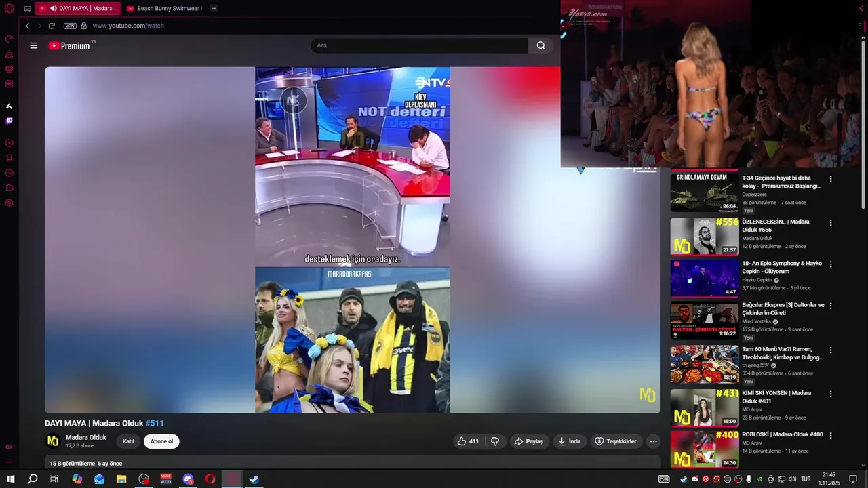Click the İndir download button
This screenshot has height=488, width=868.
coord(569,441)
